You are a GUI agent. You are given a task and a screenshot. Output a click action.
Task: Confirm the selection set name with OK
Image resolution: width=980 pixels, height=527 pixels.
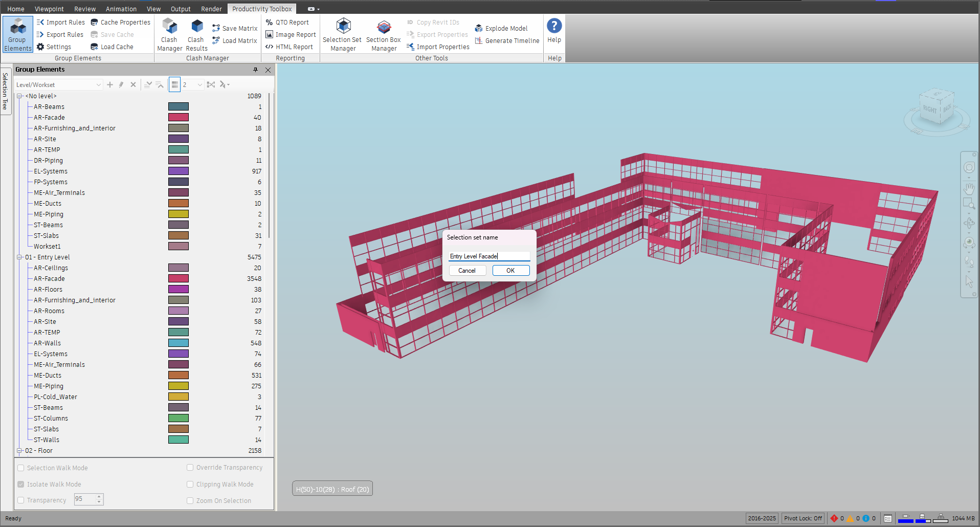coord(511,271)
